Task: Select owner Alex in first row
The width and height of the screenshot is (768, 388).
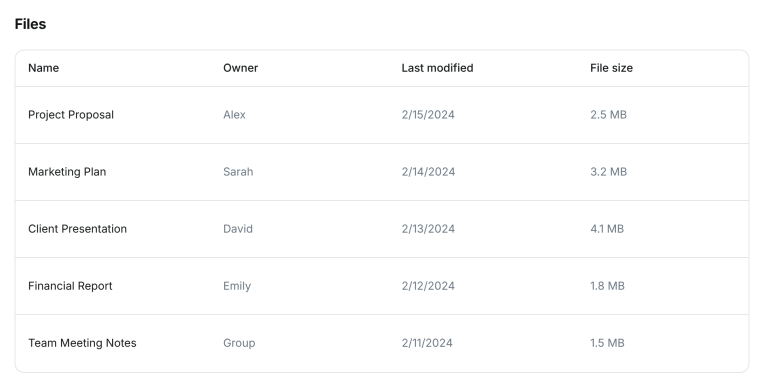Action: click(234, 115)
